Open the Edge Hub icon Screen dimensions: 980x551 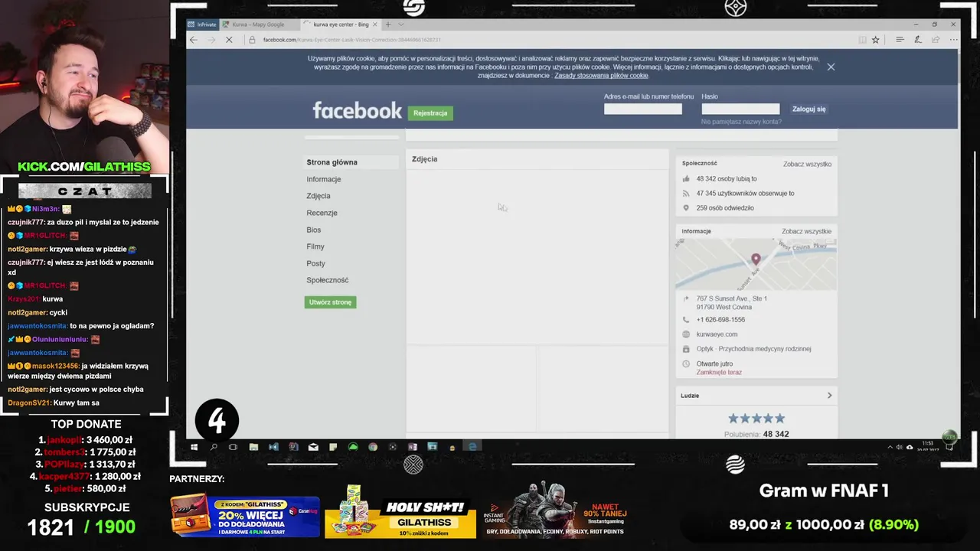point(900,40)
